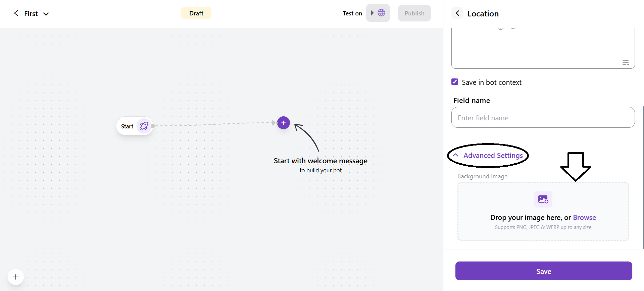Focus the Enter field name input
Viewport: 644px width, 291px height.
tap(543, 118)
